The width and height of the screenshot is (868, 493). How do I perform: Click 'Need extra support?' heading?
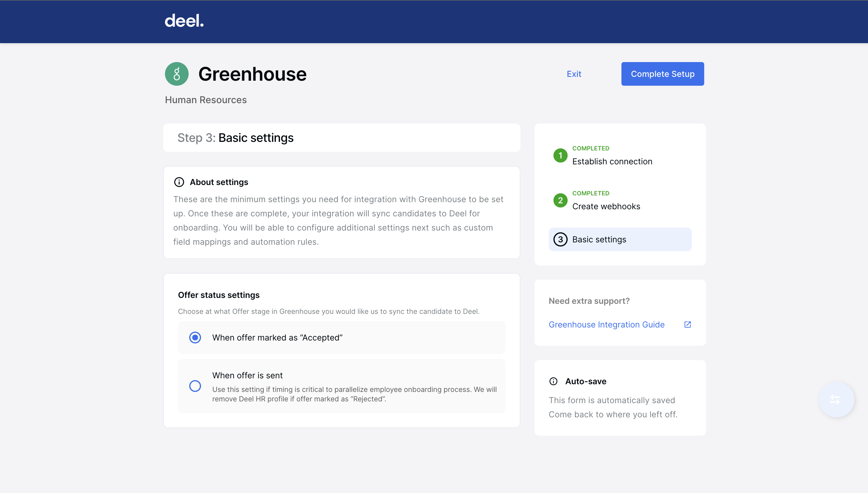tap(589, 301)
